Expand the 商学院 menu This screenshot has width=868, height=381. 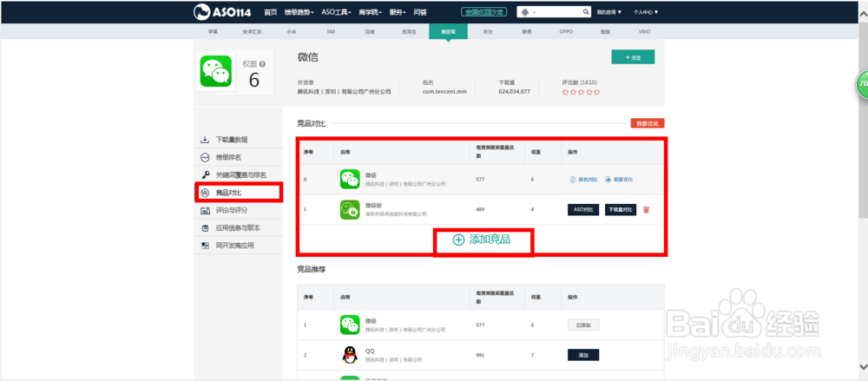pos(371,12)
